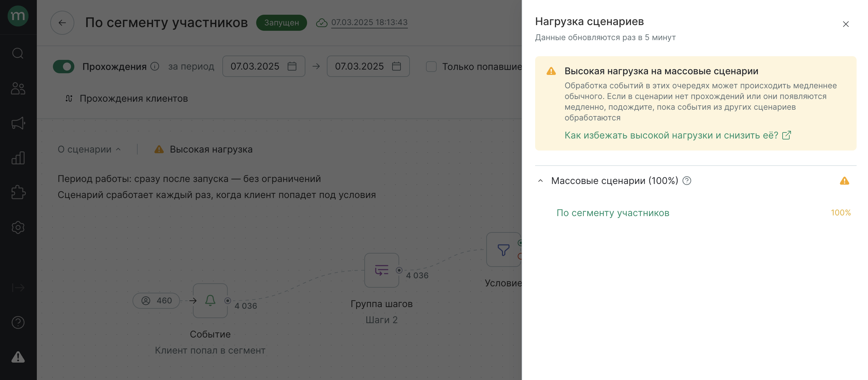Screen dimensions: 868x380
Task: Click the cloud saved status icon
Action: (x=322, y=22)
